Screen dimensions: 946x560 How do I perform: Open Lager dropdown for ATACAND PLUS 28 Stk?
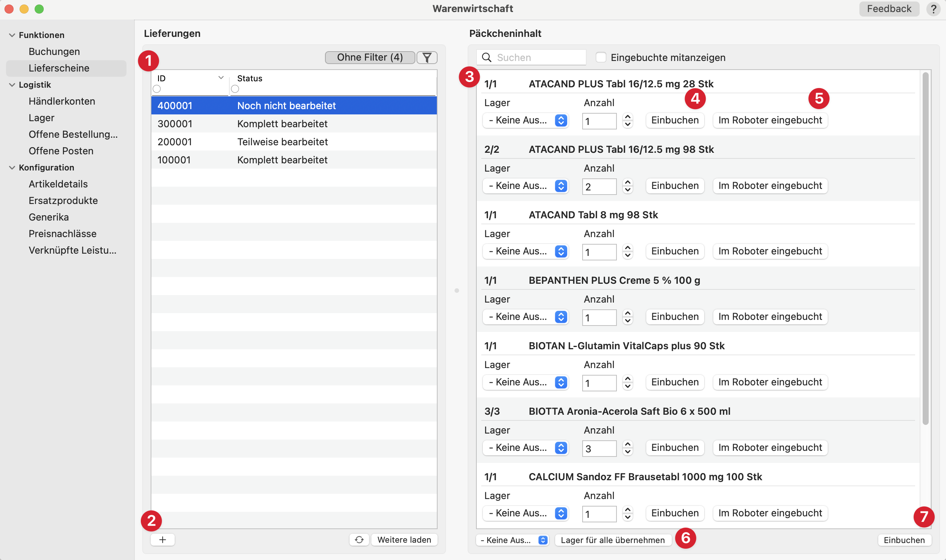click(525, 120)
